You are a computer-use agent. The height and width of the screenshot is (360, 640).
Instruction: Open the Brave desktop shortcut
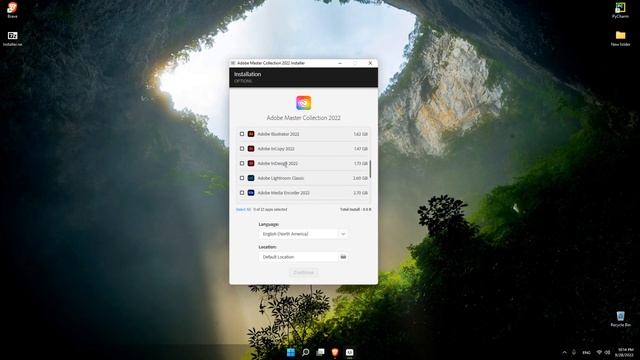(x=12, y=10)
